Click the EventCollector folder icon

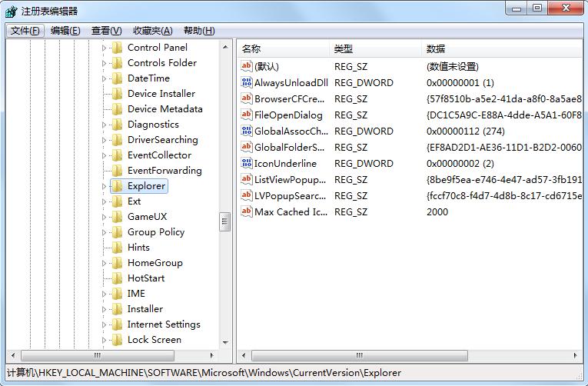(118, 155)
